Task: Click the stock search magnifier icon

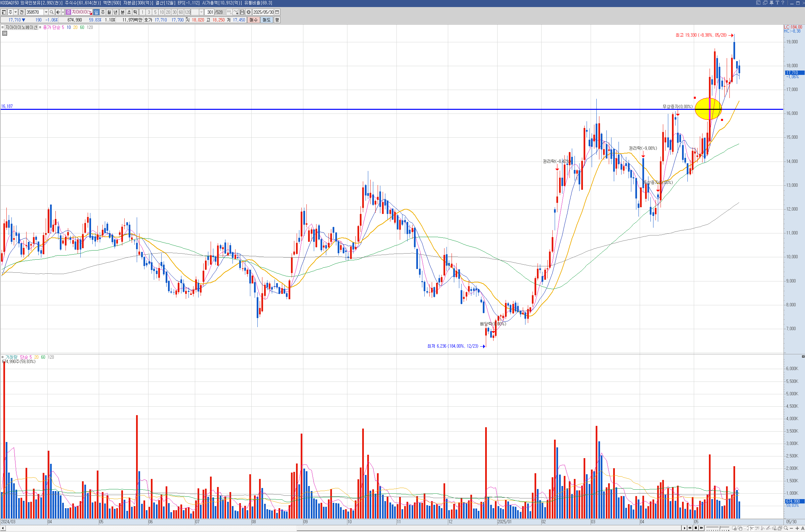Action: [52, 12]
